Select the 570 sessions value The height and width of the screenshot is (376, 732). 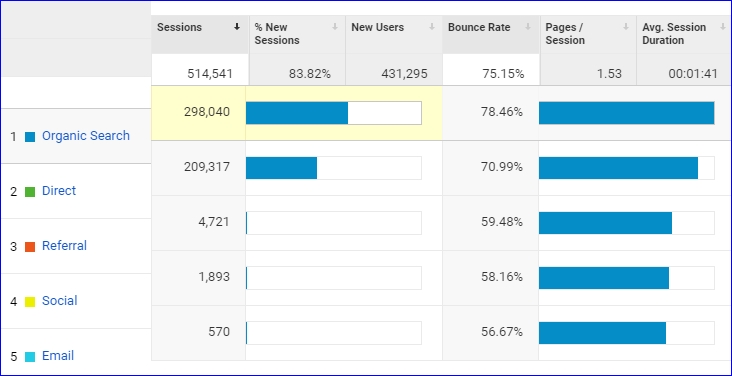pyautogui.click(x=219, y=332)
